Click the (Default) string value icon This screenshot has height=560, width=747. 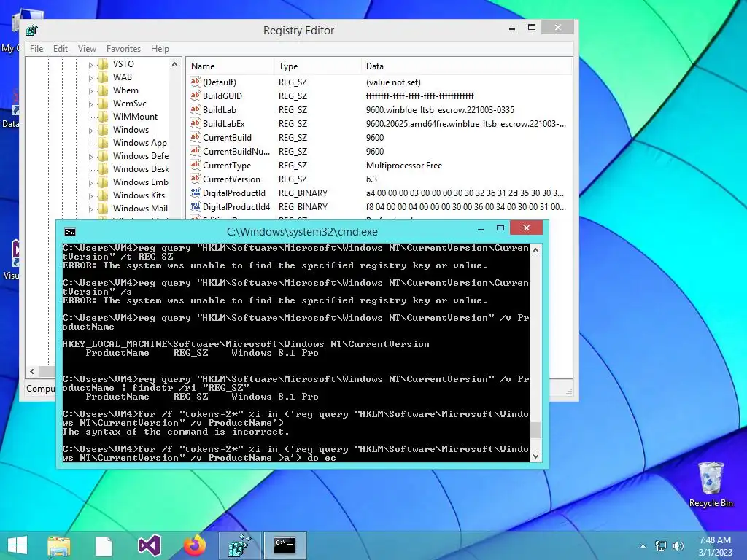(196, 82)
